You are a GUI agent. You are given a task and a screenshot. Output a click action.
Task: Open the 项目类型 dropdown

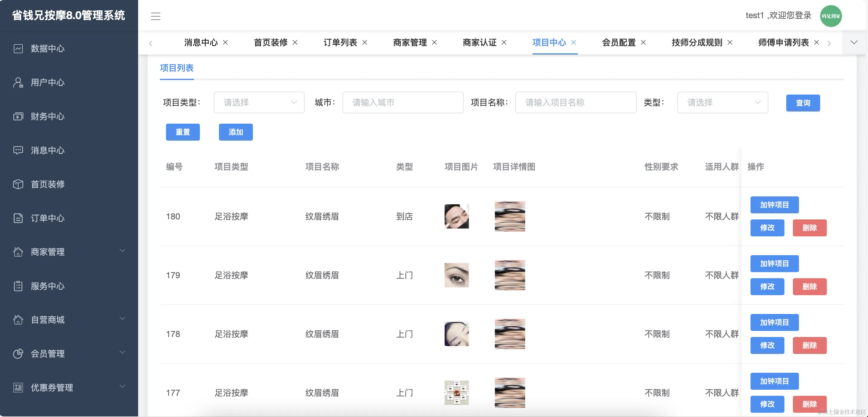(259, 102)
